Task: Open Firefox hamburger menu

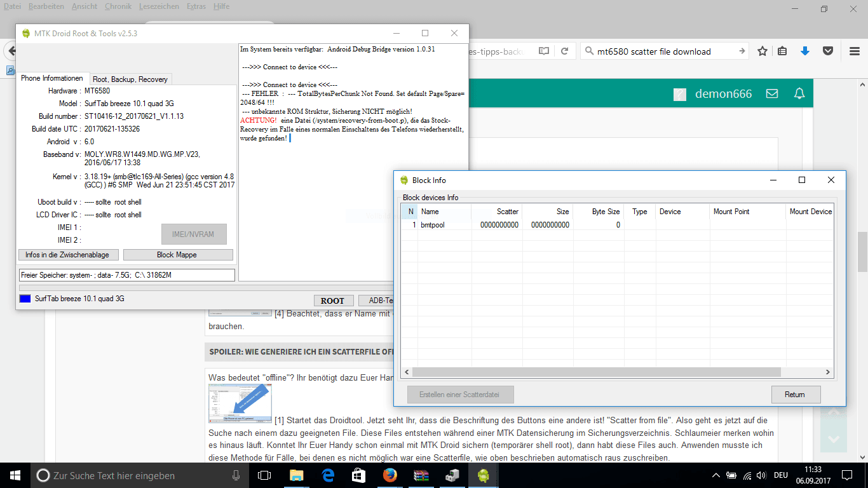Action: pyautogui.click(x=855, y=51)
